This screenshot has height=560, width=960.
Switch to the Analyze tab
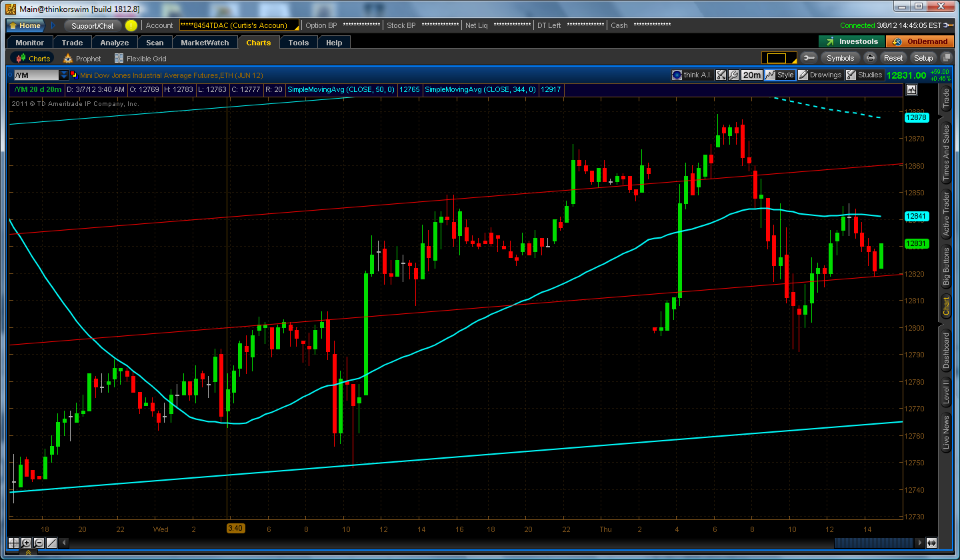click(115, 42)
